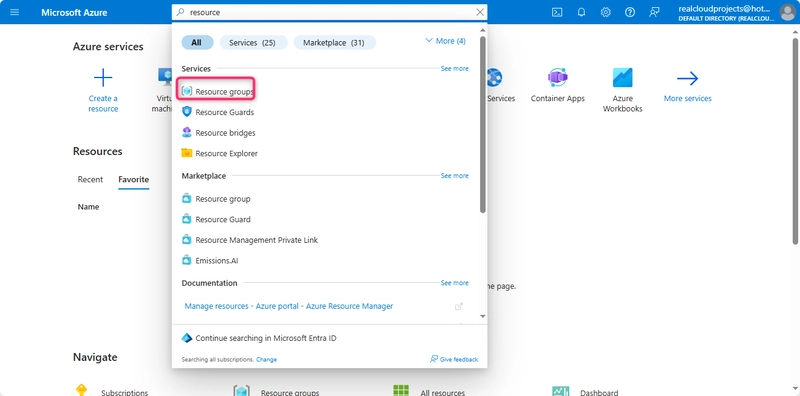Open the Container Apps service icon

click(x=558, y=78)
